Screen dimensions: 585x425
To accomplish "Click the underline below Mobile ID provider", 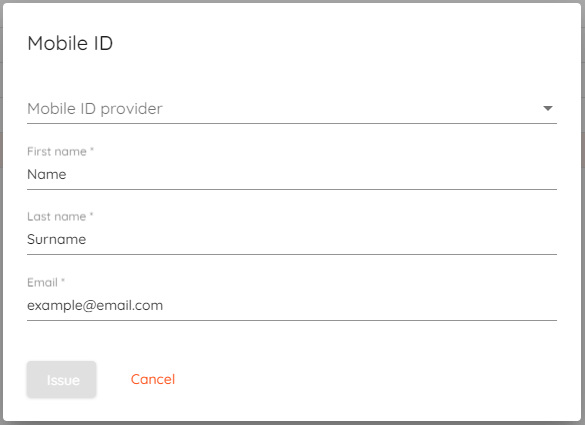I will click(x=292, y=123).
